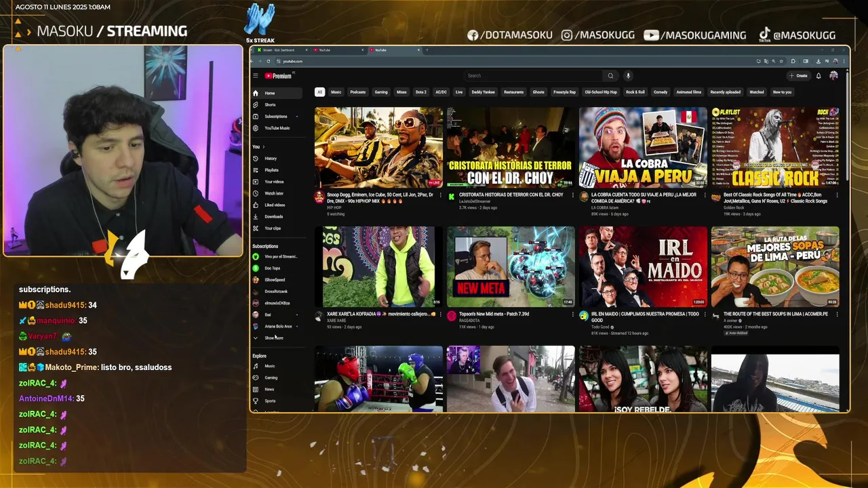Select the Recently uploaded filter chip

[x=726, y=92]
